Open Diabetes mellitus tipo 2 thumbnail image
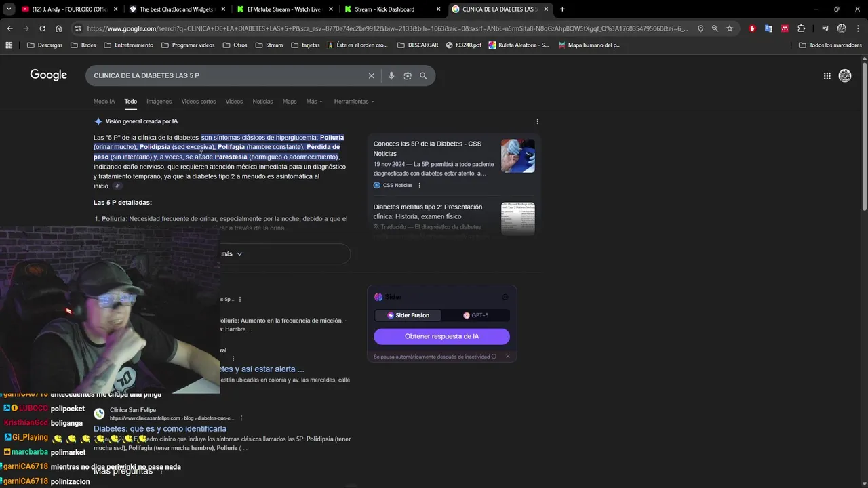868x488 pixels. (518, 218)
